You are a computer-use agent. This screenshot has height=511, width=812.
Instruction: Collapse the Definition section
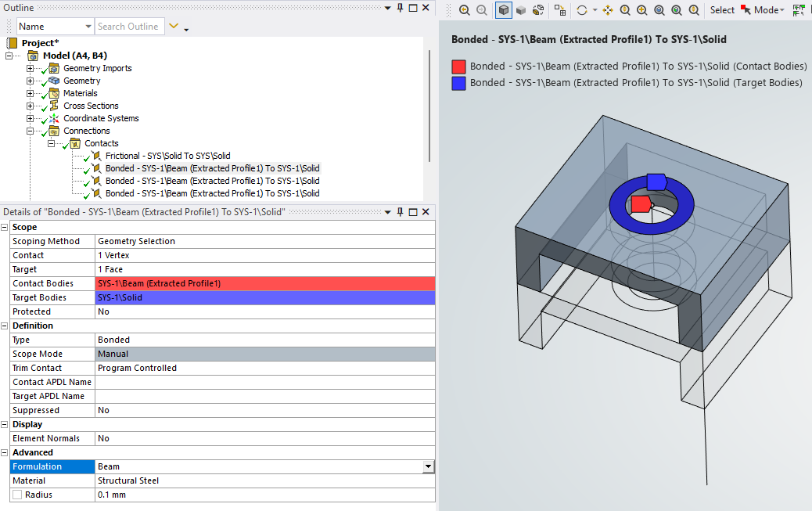point(5,326)
